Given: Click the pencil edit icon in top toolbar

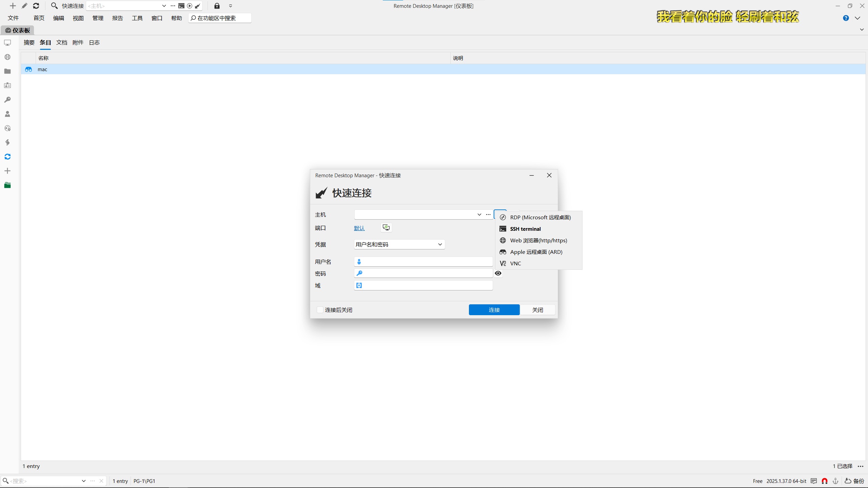Looking at the screenshot, I should tap(24, 6).
